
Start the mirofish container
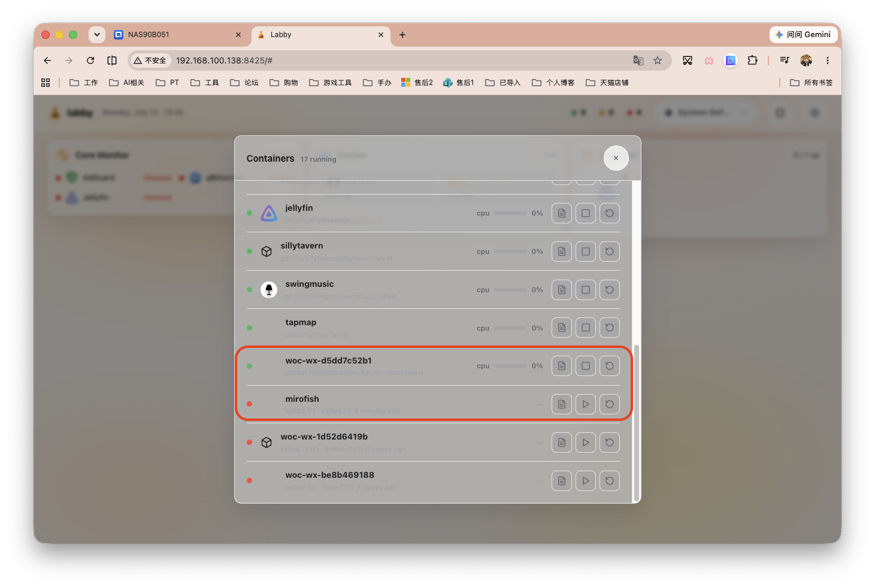click(x=585, y=404)
